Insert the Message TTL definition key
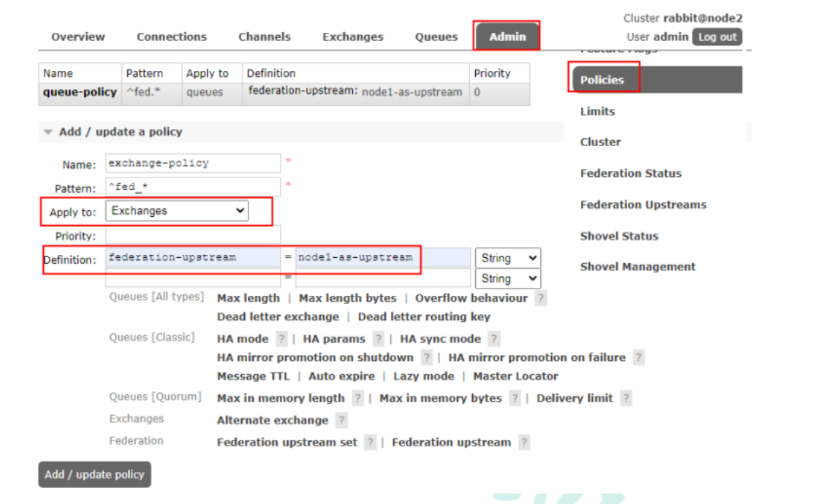The height and width of the screenshot is (504, 823). tap(253, 376)
